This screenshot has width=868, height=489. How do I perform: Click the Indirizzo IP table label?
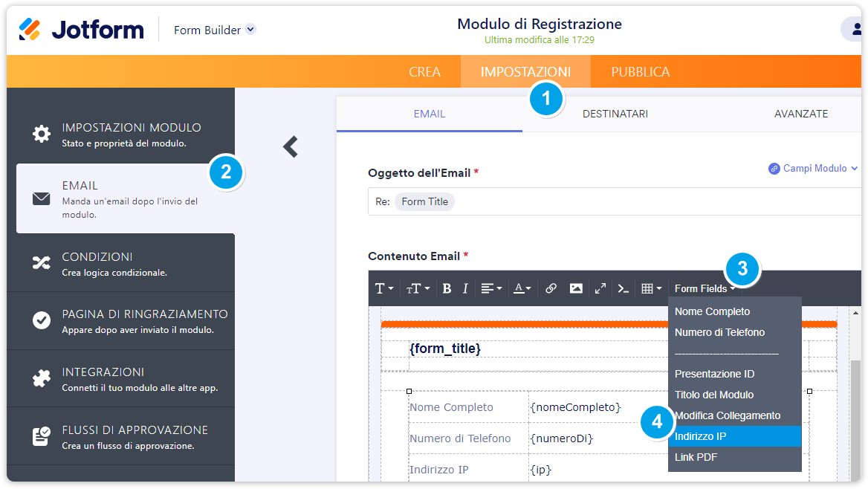click(439, 469)
